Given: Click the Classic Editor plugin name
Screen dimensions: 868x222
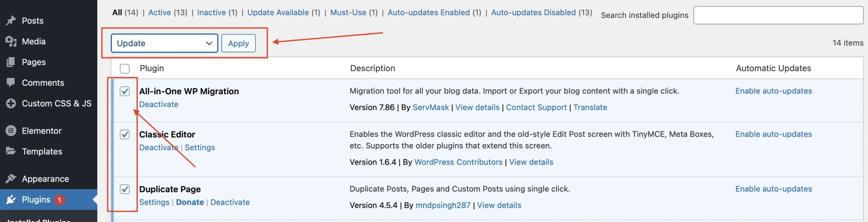Looking at the screenshot, I should (167, 135).
